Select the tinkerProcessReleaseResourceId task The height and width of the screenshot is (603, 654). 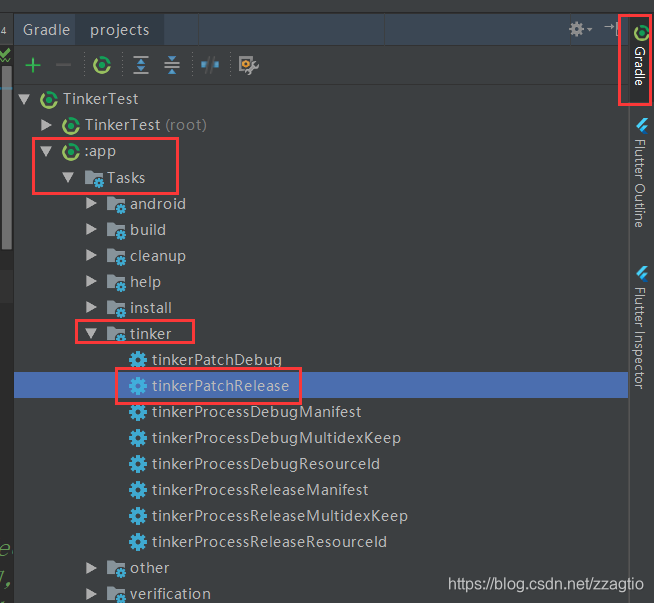pyautogui.click(x=269, y=542)
